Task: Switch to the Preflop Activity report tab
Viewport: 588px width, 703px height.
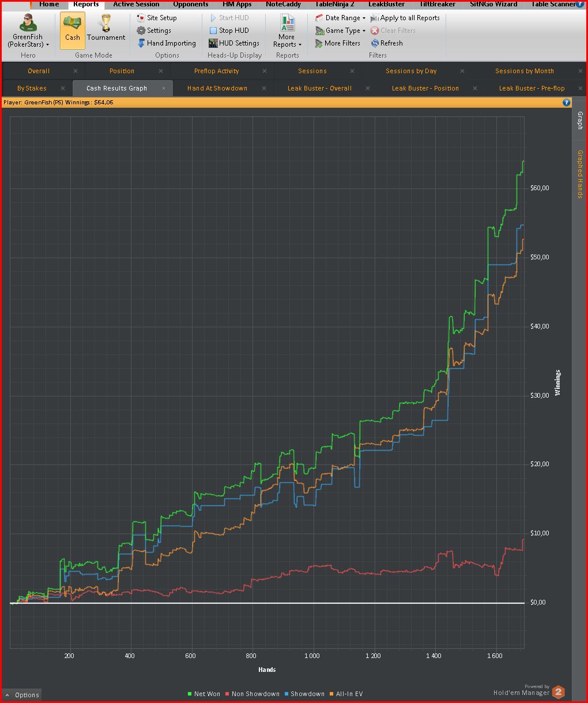Action: [216, 71]
